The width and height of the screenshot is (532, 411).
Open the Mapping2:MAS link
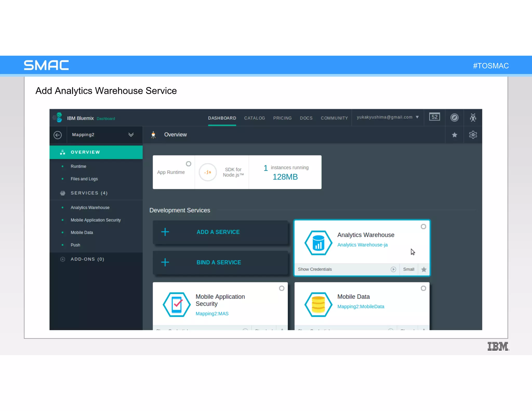click(212, 314)
